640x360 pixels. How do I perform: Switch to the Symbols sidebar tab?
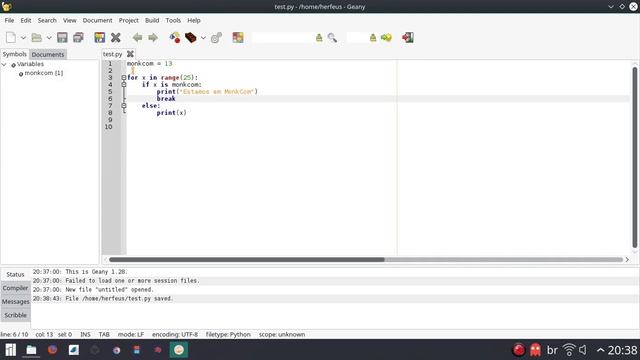tap(15, 54)
